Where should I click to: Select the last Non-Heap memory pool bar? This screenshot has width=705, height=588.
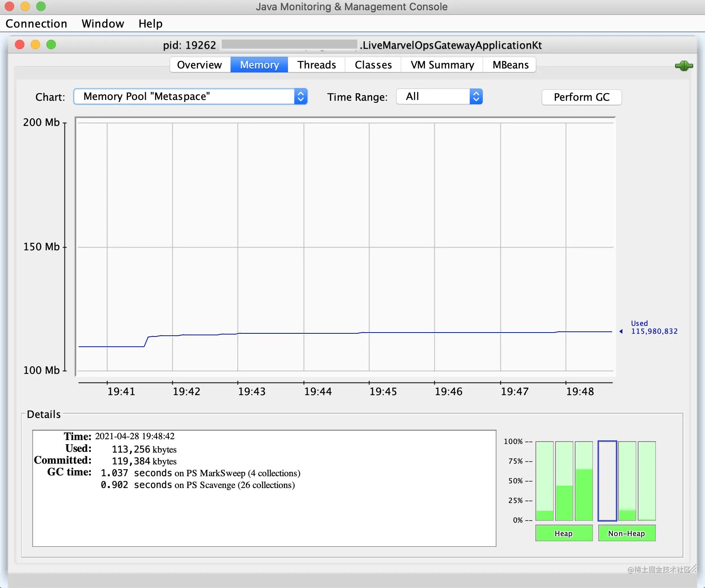647,481
